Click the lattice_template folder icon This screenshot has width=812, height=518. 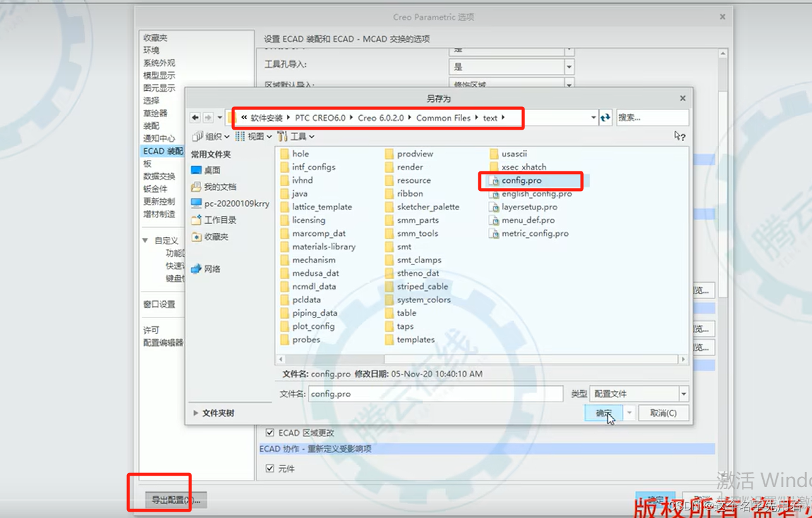(x=284, y=207)
